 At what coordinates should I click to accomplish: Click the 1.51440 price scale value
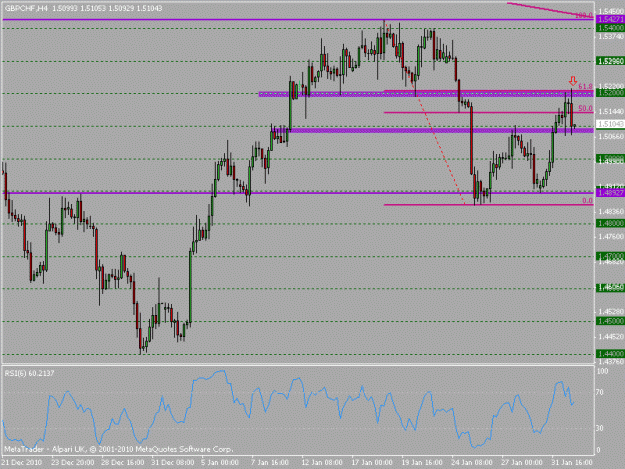click(x=611, y=112)
